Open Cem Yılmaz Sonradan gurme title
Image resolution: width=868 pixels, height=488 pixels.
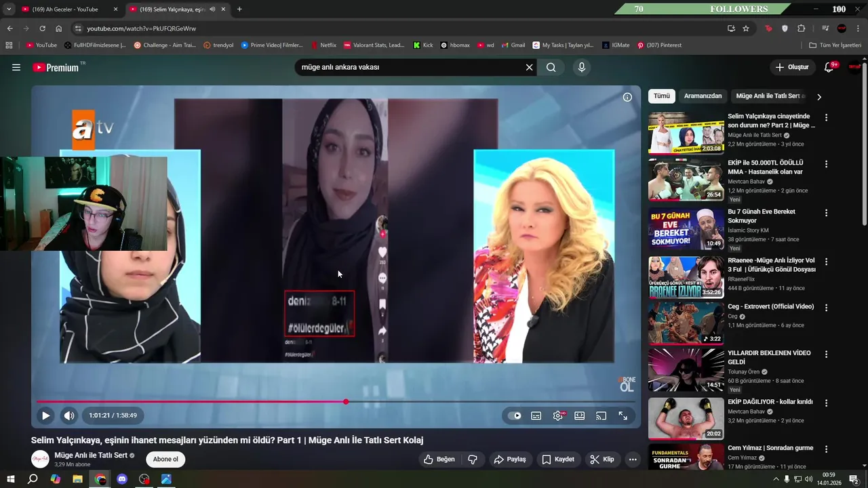click(770, 448)
